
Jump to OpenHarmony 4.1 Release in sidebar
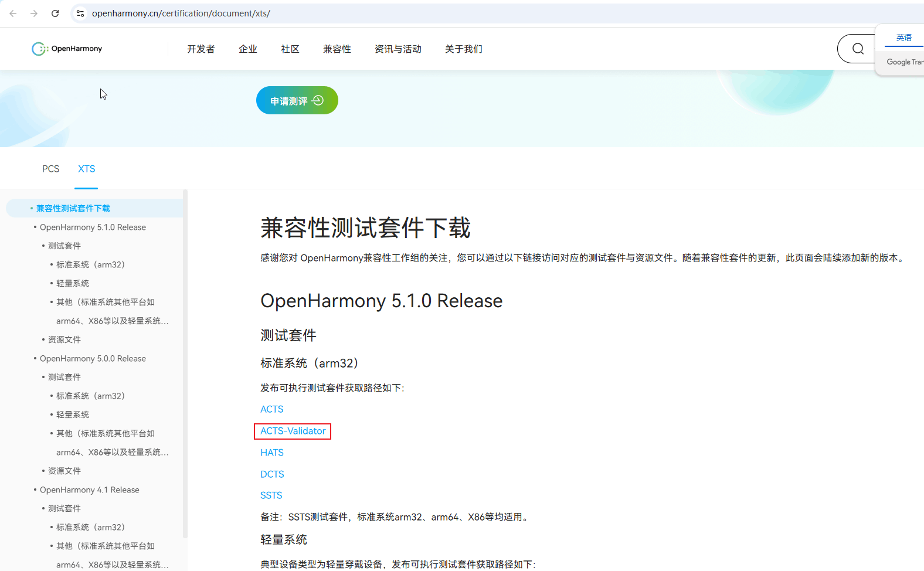(90, 490)
